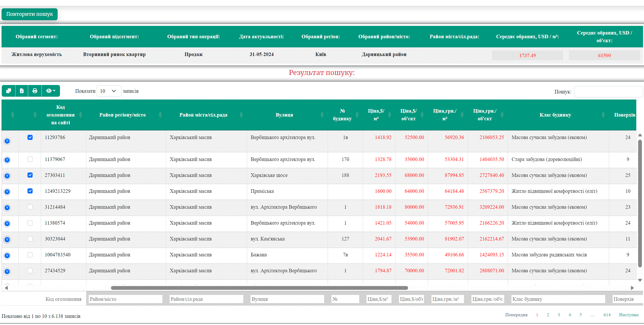The width and height of the screenshot is (644, 325).
Task: Click the scroll-left arrow of table
Action: pyautogui.click(x=6, y=288)
